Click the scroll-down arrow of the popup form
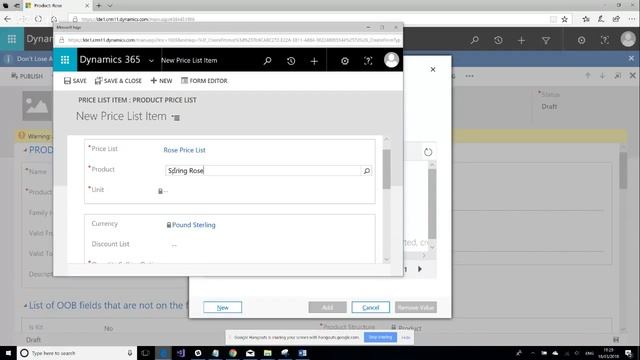The width and height of the screenshot is (640, 360). pyautogui.click(x=387, y=260)
